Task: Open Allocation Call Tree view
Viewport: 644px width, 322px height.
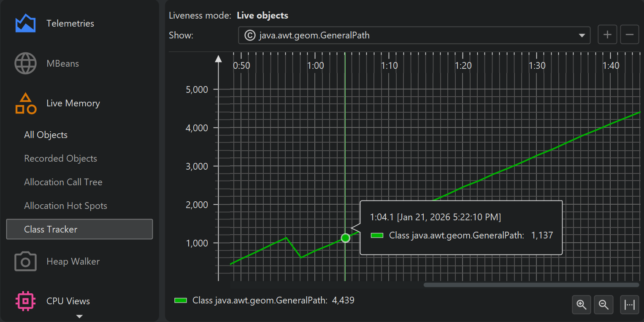Action: point(63,182)
